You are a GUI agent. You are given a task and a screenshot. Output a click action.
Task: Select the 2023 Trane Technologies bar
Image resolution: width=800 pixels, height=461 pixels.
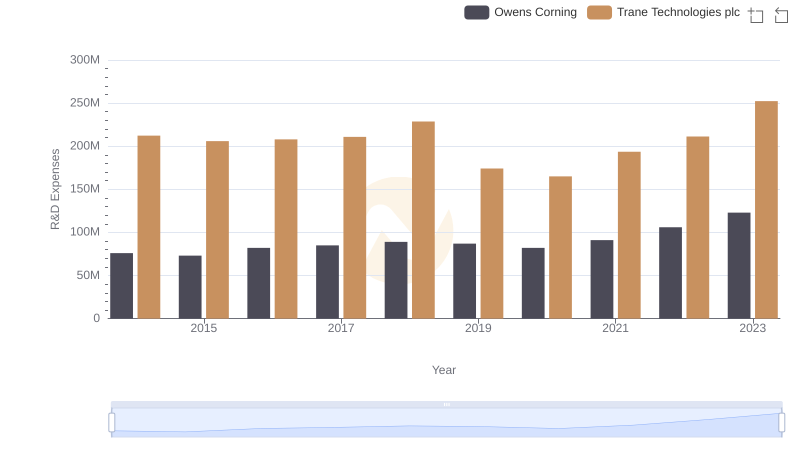coord(766,210)
